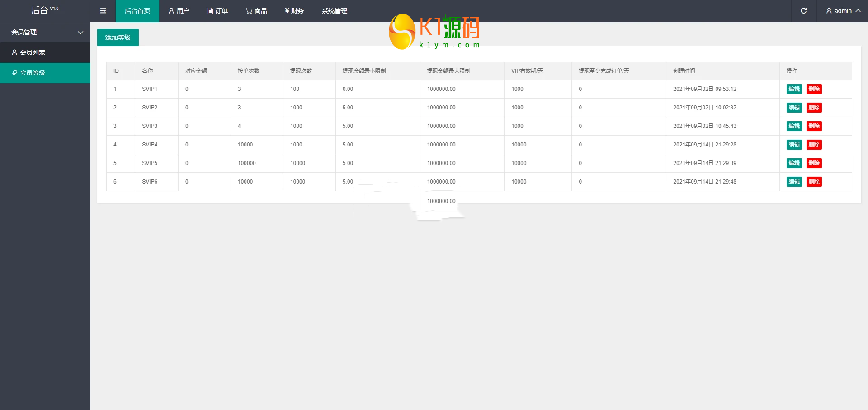Click date 2021年09月14日 21:29:28

click(705, 145)
